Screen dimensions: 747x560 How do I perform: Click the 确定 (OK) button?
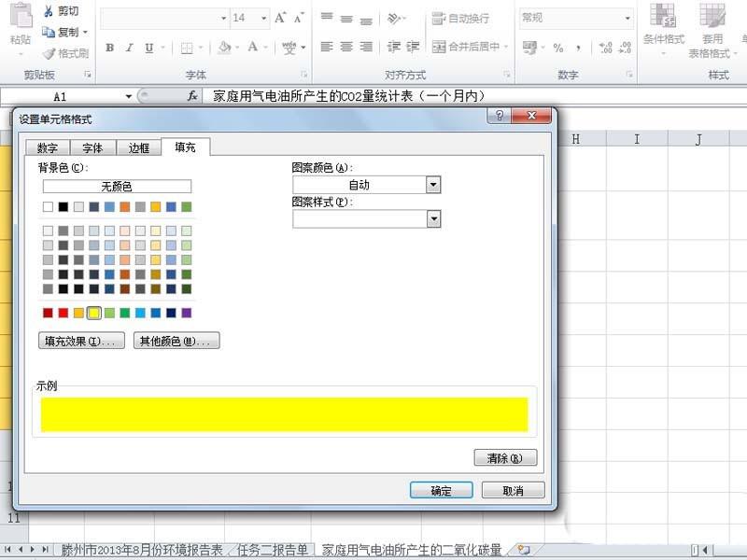click(440, 489)
